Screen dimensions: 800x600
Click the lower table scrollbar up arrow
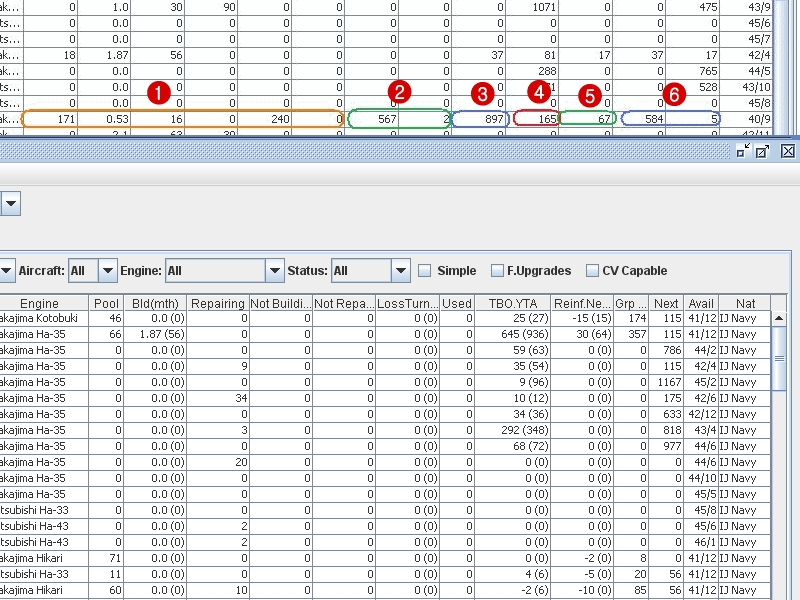click(x=779, y=318)
